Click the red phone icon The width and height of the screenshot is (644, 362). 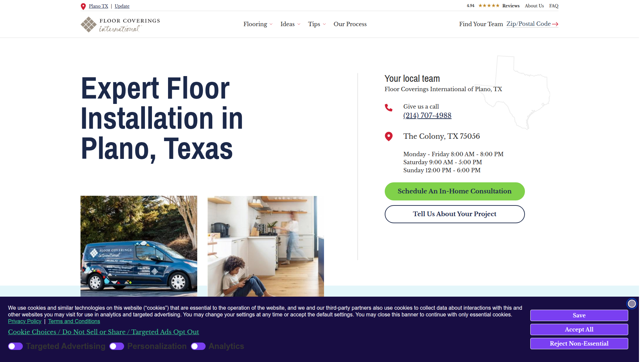(388, 108)
